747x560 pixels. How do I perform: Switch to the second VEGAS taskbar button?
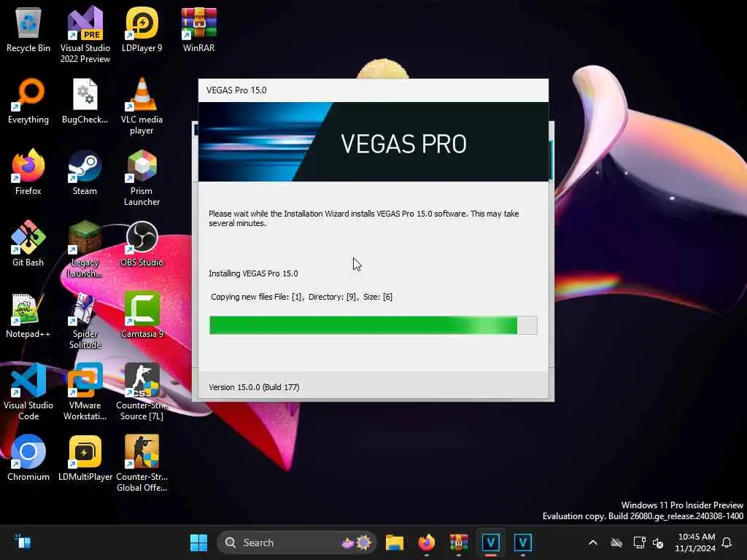coord(522,542)
